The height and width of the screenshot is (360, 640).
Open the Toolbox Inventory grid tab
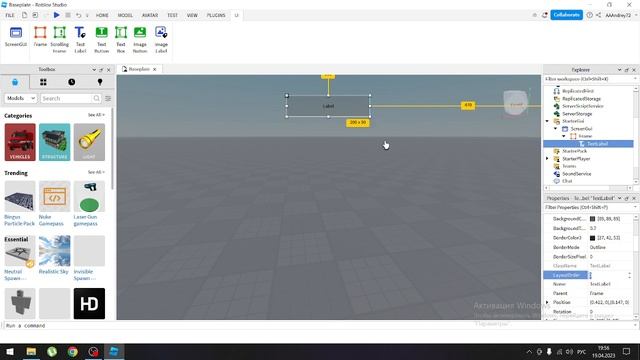pos(43,82)
